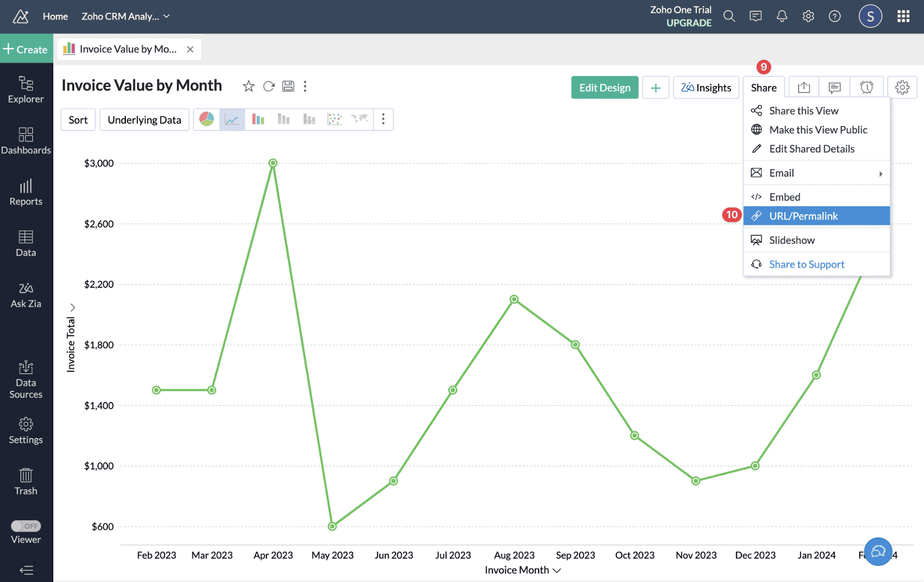Open more chart types menu
The image size is (924, 582).
[383, 120]
